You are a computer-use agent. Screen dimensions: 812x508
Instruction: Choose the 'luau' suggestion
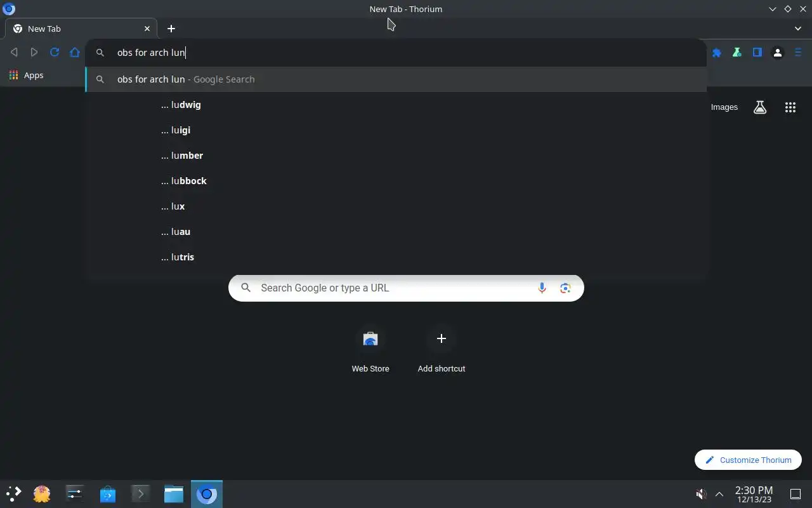(396, 232)
